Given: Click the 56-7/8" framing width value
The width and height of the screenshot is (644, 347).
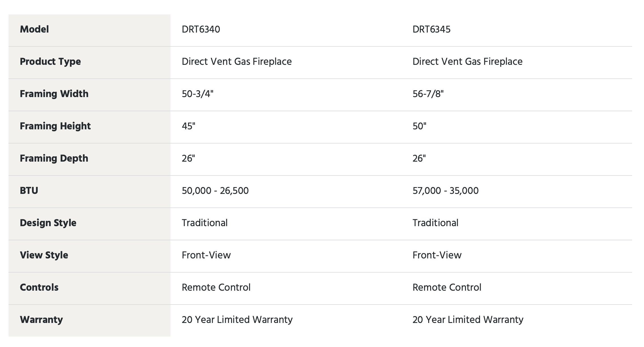Looking at the screenshot, I should [x=428, y=94].
